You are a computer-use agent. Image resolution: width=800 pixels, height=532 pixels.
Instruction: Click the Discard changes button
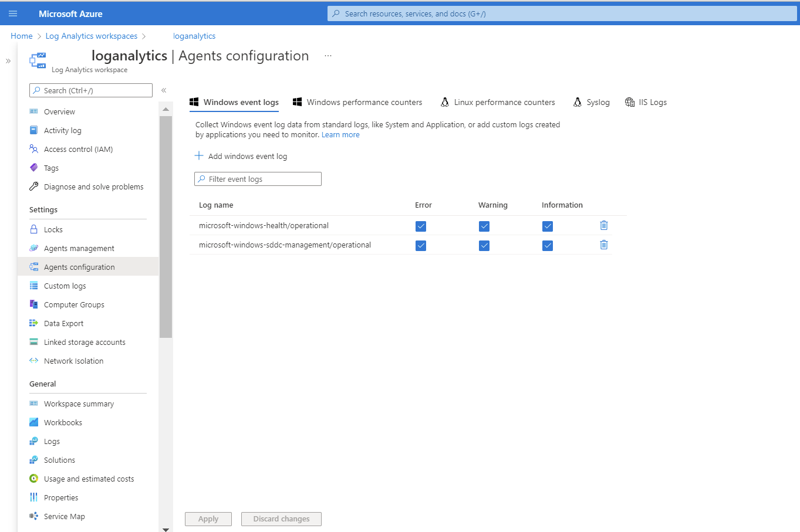[x=281, y=519]
